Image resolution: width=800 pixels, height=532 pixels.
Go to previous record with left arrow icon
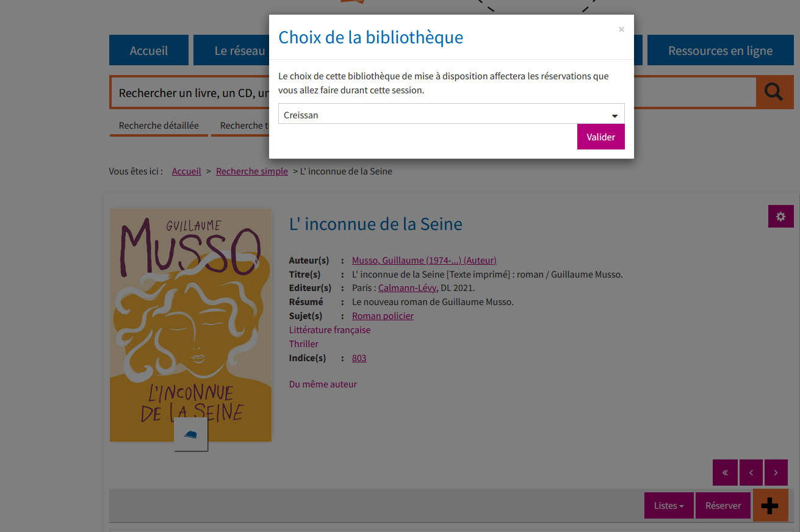point(751,472)
